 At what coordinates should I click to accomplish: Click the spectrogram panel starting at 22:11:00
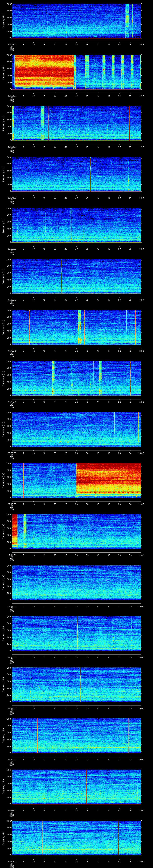pos(76,531)
